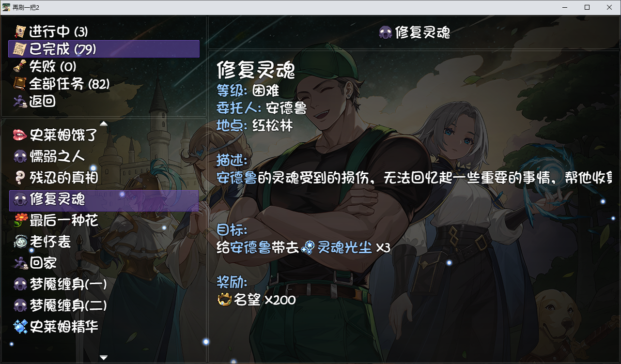Screen dimensions: 621x364
Task: Click the pocket watch icon beside 老怀表
Action: (20, 242)
